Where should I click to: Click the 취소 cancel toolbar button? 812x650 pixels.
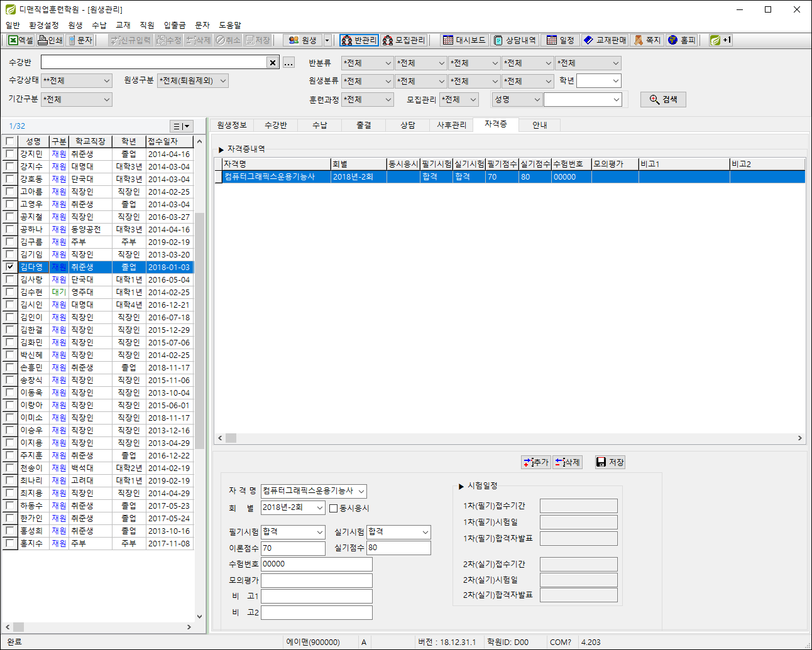point(228,40)
